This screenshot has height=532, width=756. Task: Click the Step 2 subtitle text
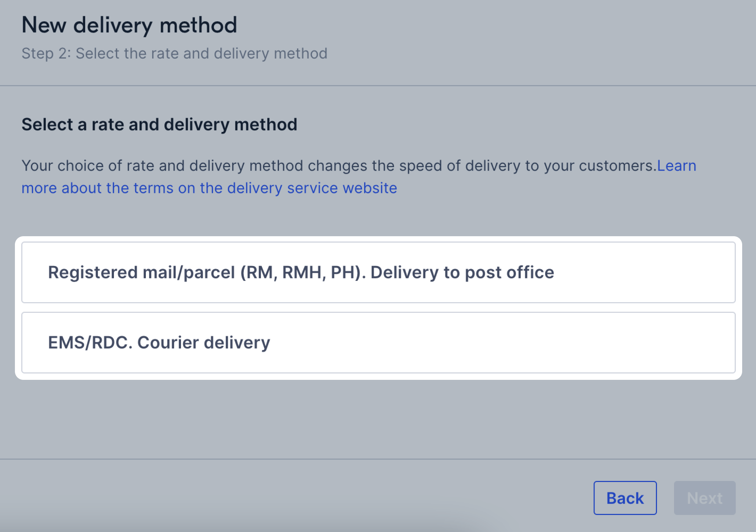click(174, 54)
